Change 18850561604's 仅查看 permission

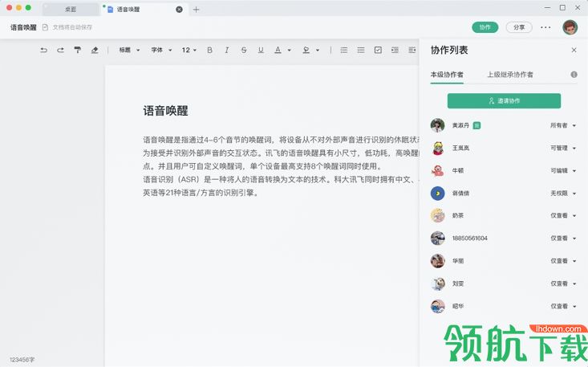click(563, 239)
